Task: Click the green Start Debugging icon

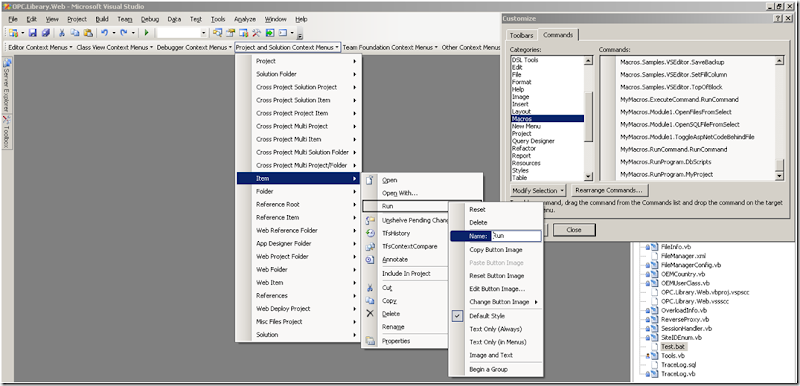Action: (x=146, y=33)
